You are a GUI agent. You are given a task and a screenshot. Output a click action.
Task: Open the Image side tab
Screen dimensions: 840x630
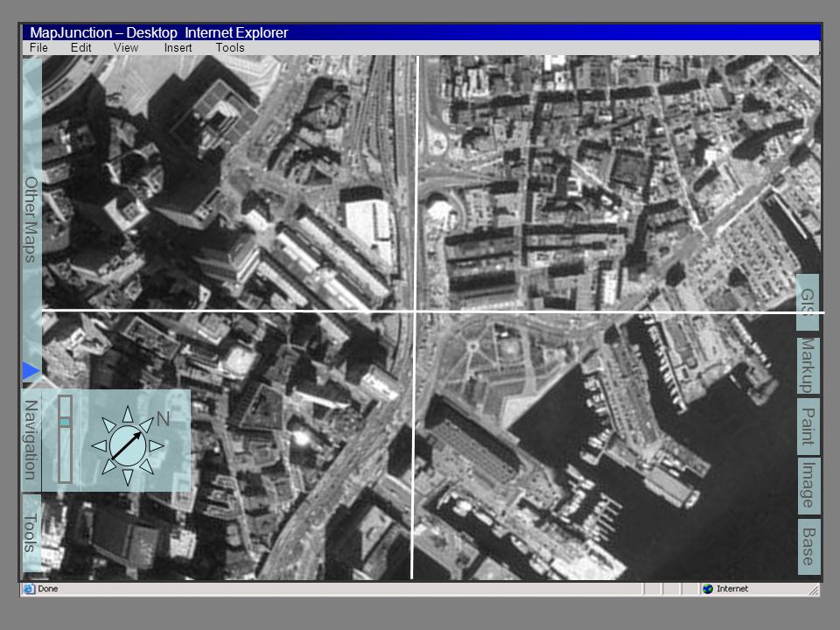pos(808,486)
